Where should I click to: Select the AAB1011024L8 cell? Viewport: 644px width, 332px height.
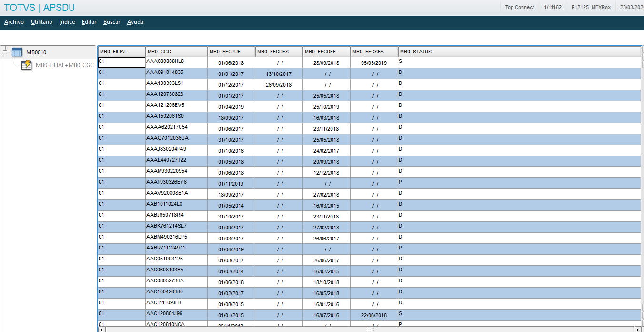176,205
